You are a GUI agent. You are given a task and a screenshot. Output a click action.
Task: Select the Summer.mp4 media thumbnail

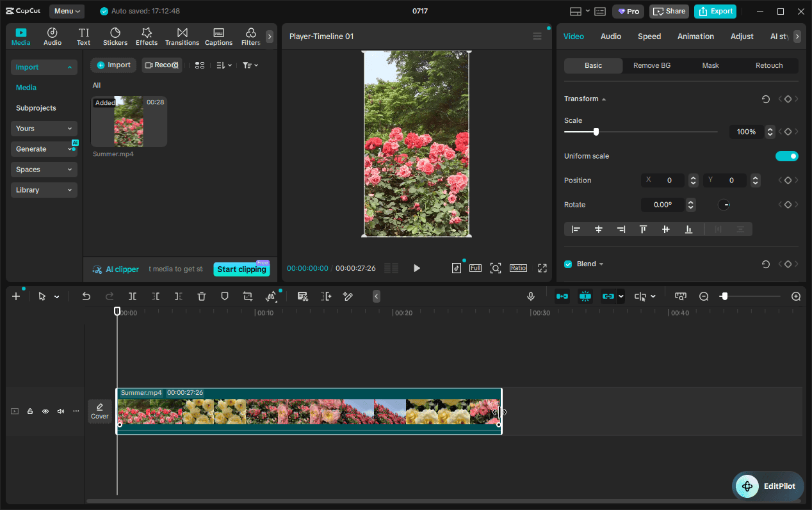129,122
